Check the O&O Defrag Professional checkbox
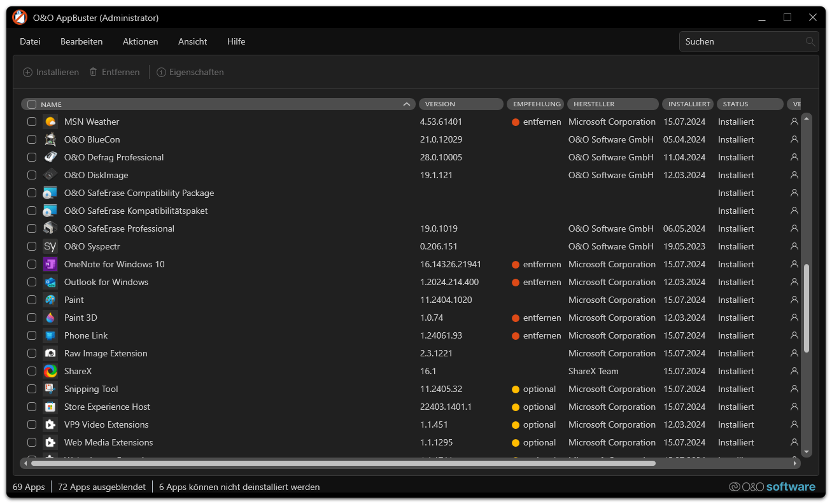The image size is (832, 504). pyautogui.click(x=32, y=157)
